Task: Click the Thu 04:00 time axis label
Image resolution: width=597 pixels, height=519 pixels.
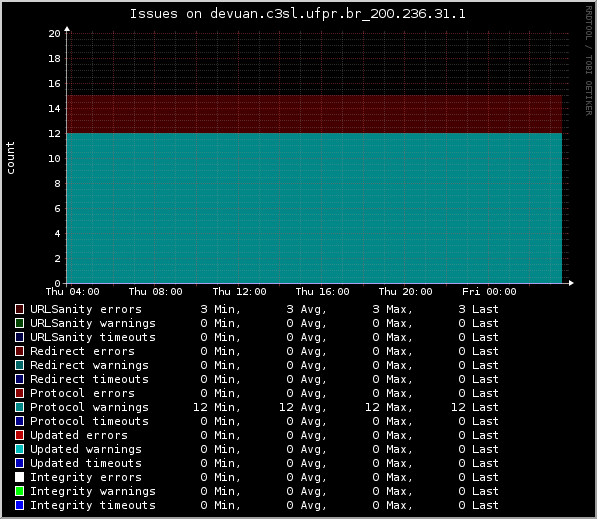Action: pos(73,292)
